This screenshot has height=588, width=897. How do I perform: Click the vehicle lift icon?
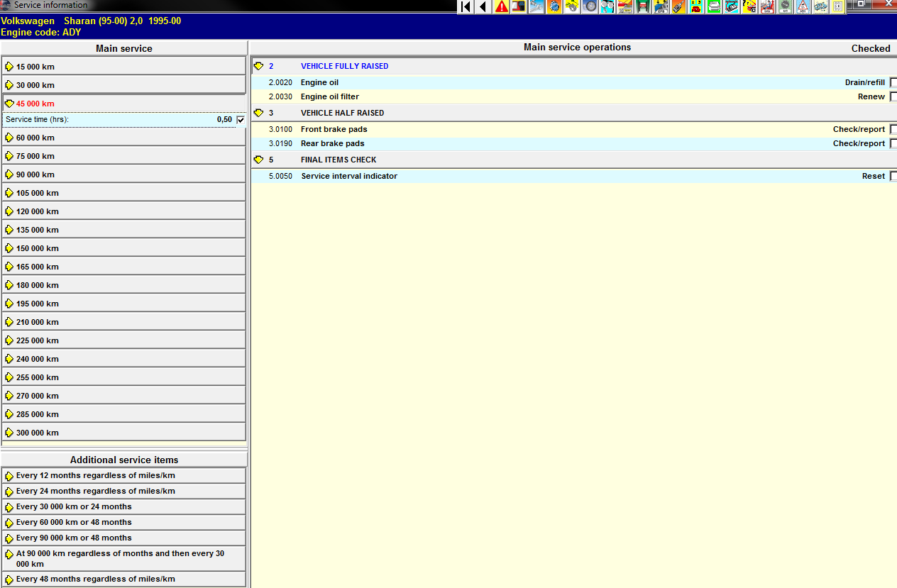click(644, 6)
